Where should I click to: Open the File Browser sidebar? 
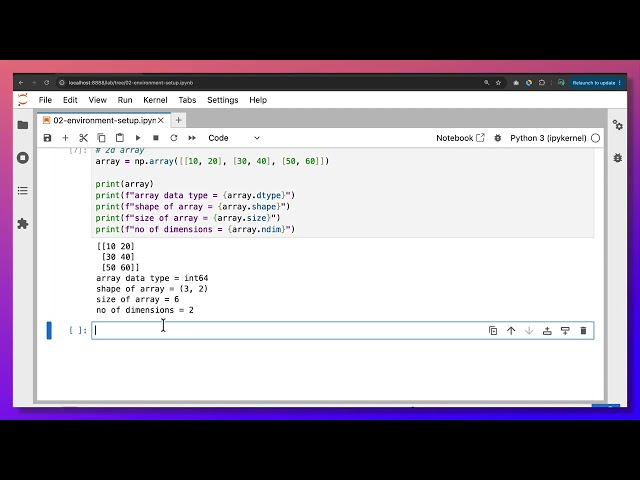point(23,125)
